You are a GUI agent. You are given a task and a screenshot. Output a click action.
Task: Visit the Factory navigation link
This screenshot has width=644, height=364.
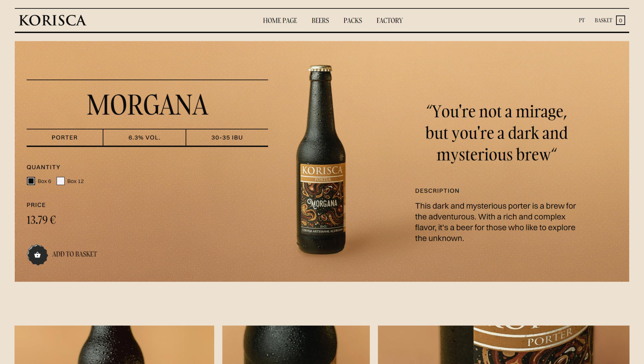point(389,20)
